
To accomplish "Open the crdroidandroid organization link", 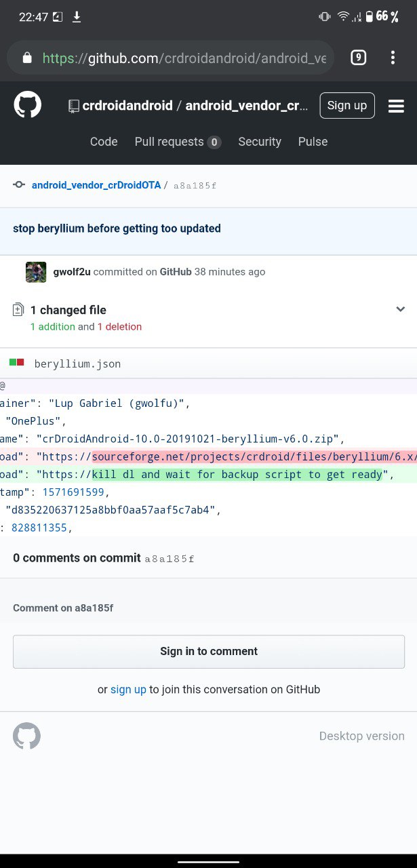I will click(x=127, y=106).
